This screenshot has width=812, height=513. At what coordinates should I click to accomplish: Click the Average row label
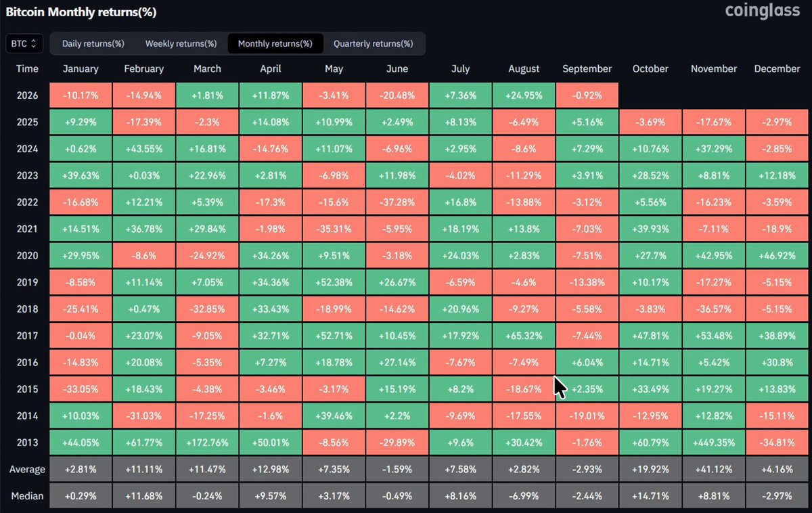[28, 469]
